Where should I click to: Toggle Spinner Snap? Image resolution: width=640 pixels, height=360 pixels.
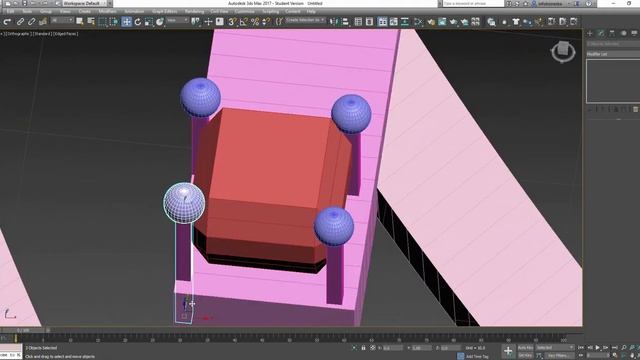(x=266, y=22)
